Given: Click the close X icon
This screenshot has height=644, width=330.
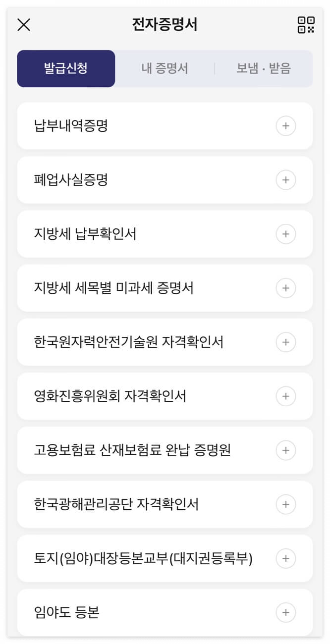Looking at the screenshot, I should click(23, 25).
